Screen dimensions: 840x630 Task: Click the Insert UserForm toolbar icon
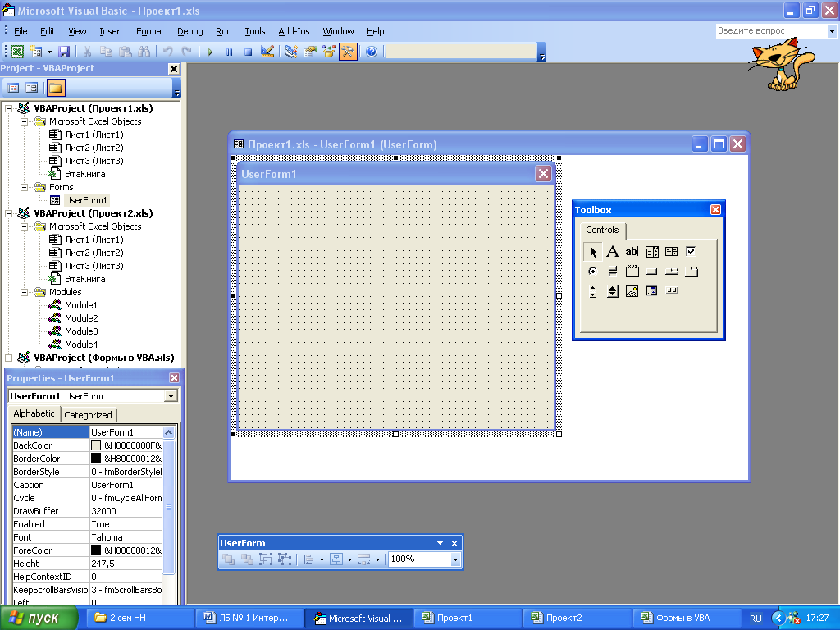pos(36,52)
